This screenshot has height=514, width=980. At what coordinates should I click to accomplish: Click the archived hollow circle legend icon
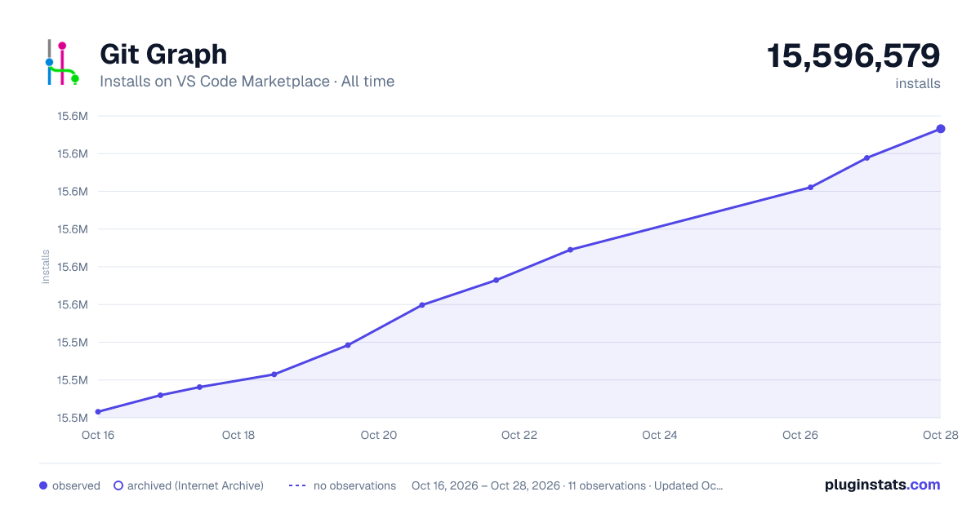(x=118, y=485)
